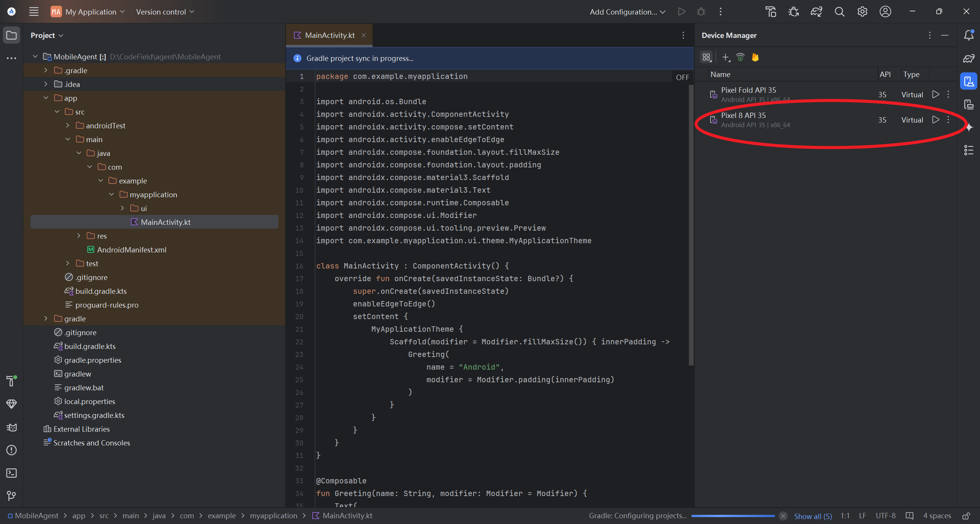Image resolution: width=980 pixels, height=524 pixels.
Task: Select AndroidManifest.xml in project tree
Action: (x=154, y=250)
